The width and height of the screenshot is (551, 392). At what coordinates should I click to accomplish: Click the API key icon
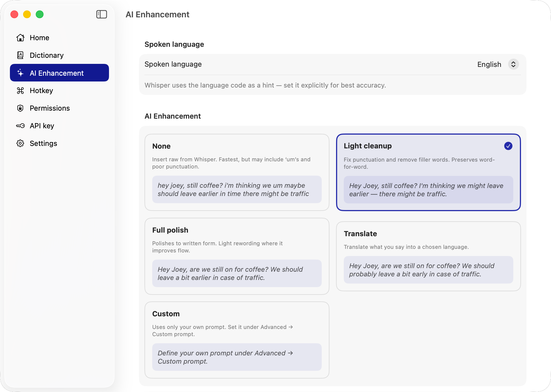coord(20,126)
